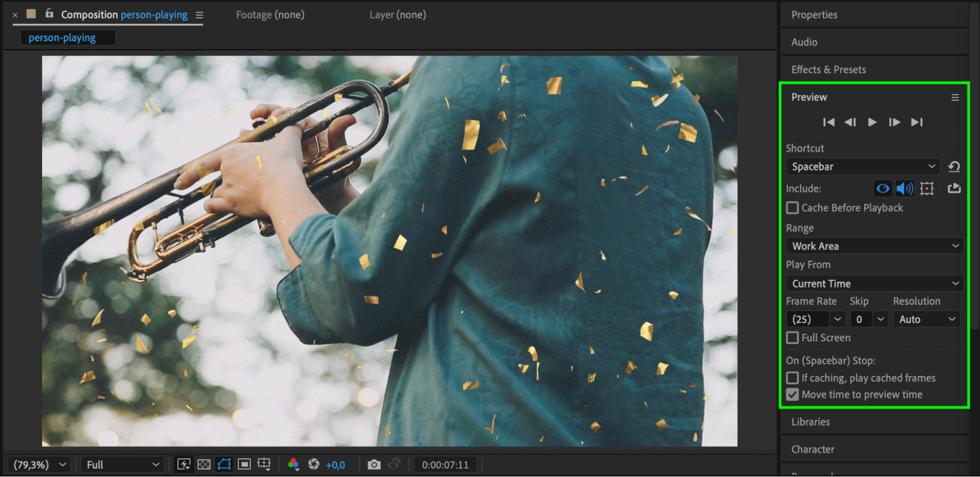980x477 pixels.
Task: Toggle the transparency grid icon
Action: click(204, 464)
